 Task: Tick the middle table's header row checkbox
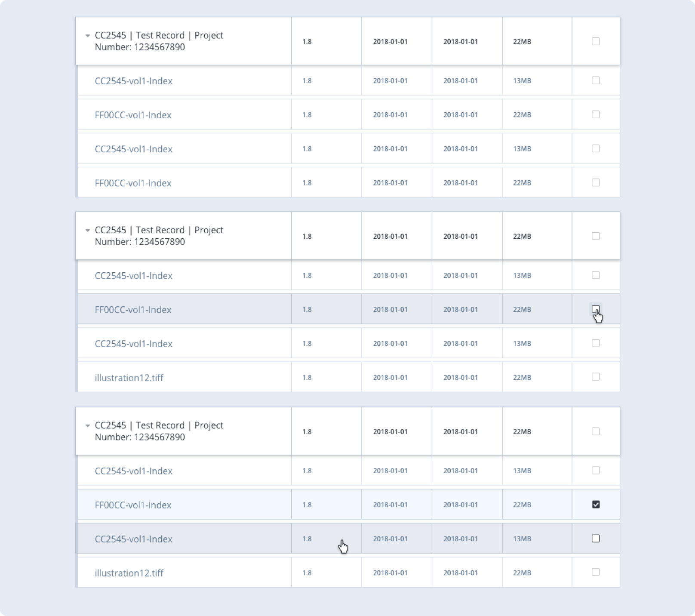(596, 236)
